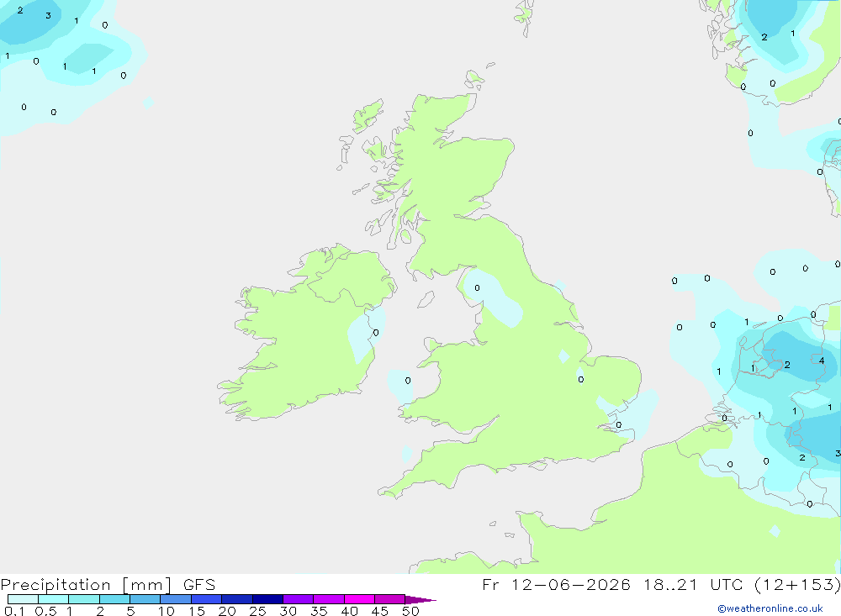The height and width of the screenshot is (616, 841).
Task: Pick the 15–20 mm blue legend swatch
Action: point(206,599)
